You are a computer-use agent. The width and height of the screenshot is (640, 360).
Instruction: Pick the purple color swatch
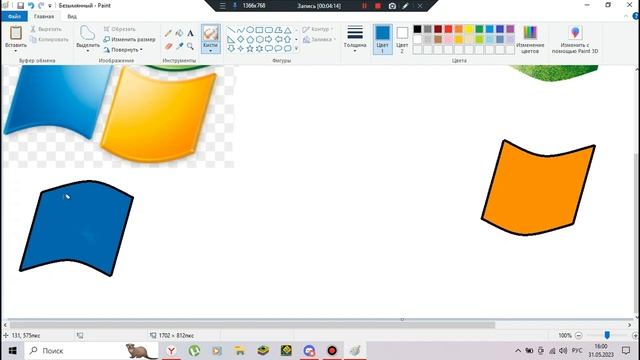(510, 29)
